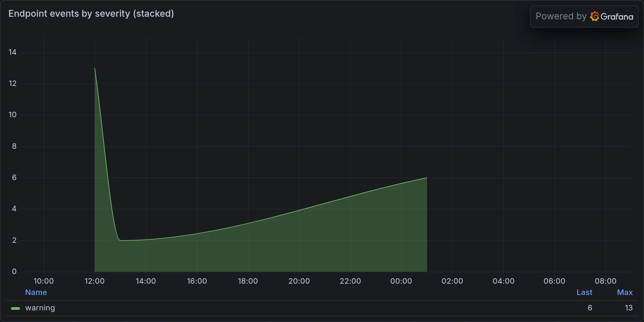This screenshot has height=322, width=644.
Task: Toggle the warning series in legend
Action: (x=40, y=308)
